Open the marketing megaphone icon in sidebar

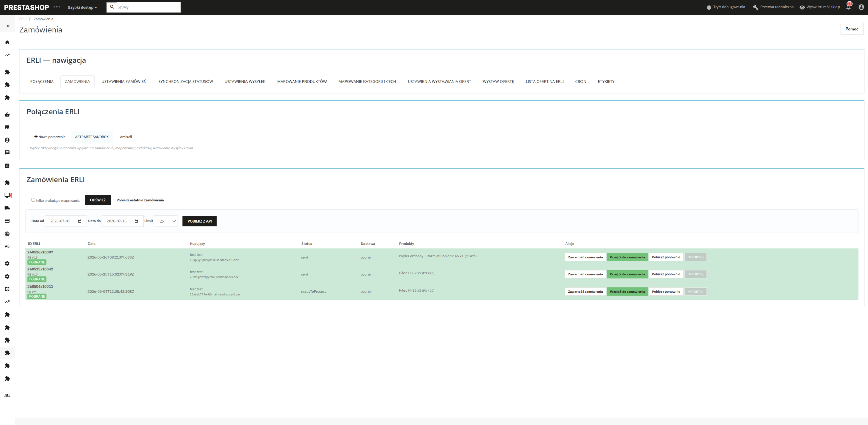point(7,246)
